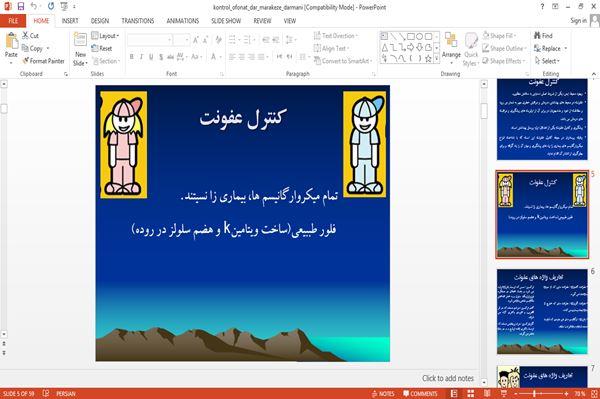
Task: Click the 70% zoom level
Action: click(x=579, y=394)
